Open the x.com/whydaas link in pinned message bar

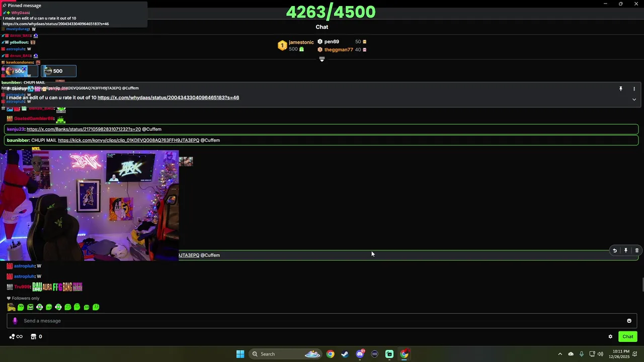click(x=168, y=98)
